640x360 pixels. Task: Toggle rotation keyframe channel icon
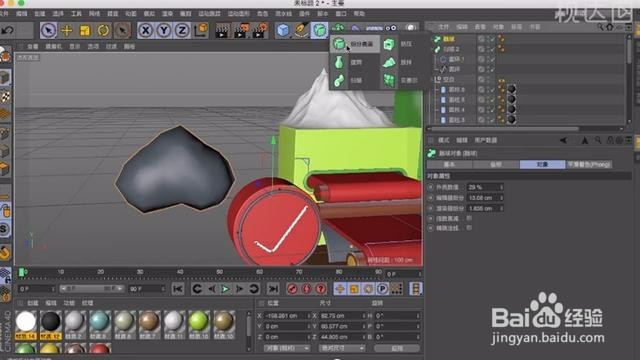coord(368,289)
